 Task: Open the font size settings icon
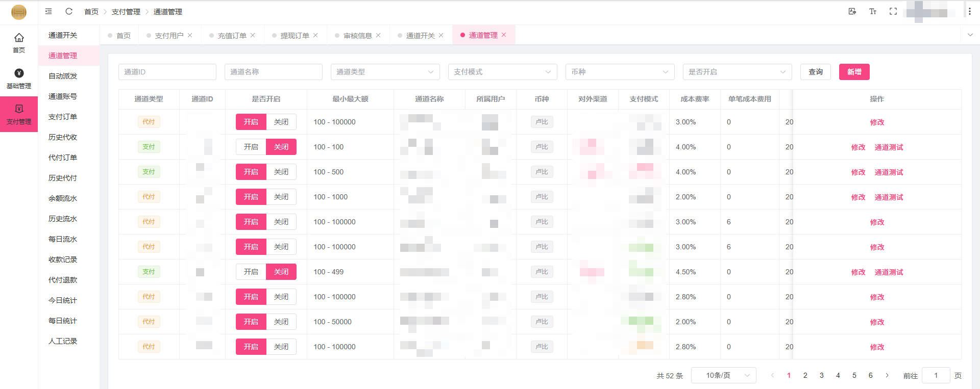tap(873, 11)
